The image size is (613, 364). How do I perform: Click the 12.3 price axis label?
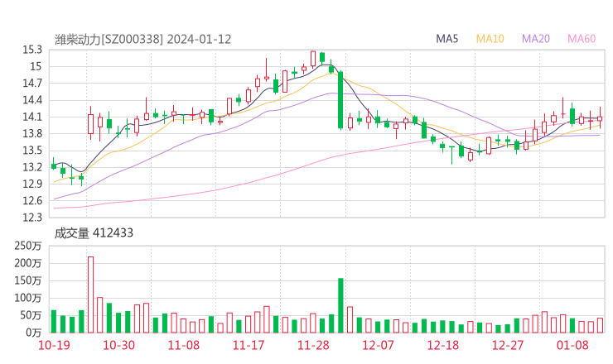(32, 217)
